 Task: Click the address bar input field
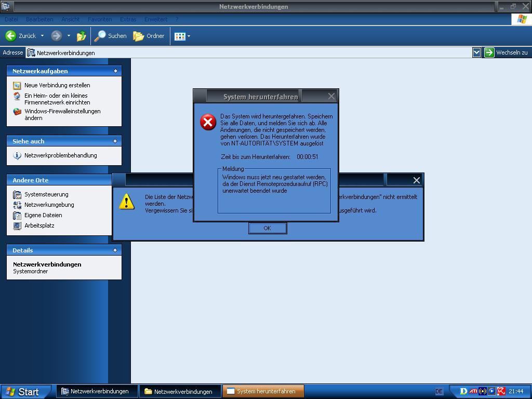click(x=249, y=52)
